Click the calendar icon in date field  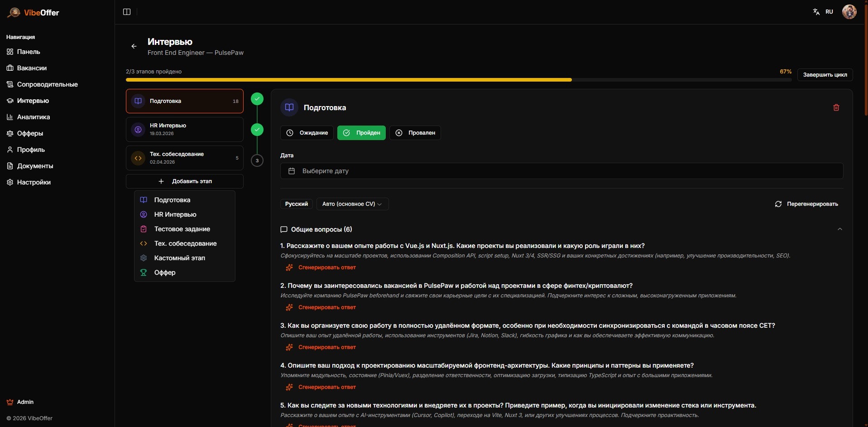click(292, 171)
